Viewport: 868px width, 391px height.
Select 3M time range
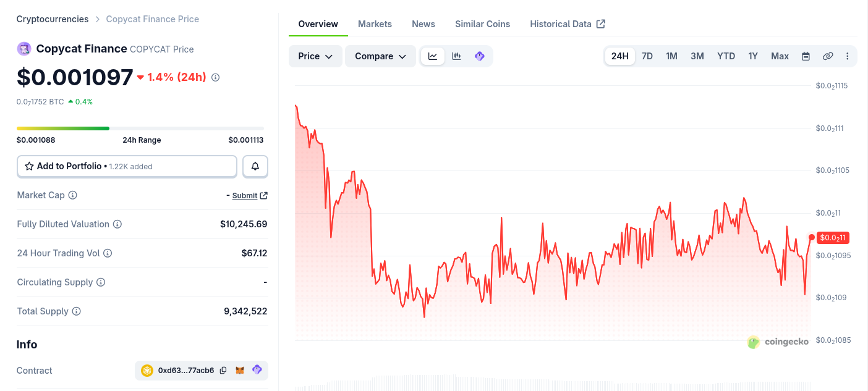point(697,56)
